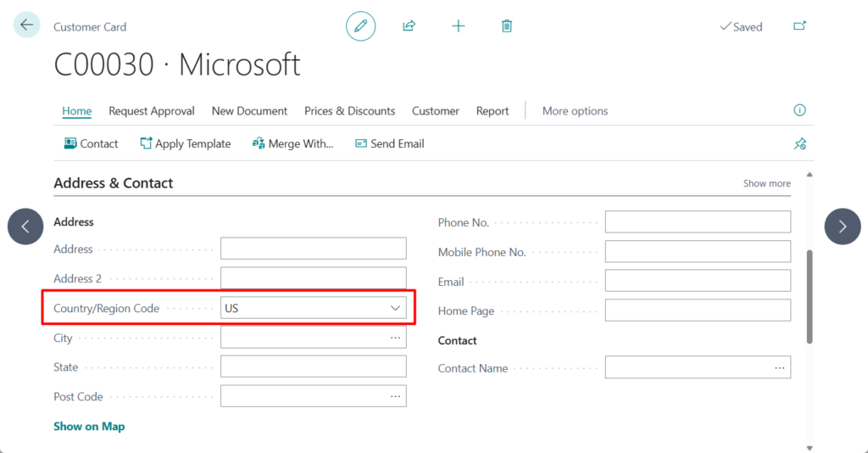Click the pencil edit icon

360,26
